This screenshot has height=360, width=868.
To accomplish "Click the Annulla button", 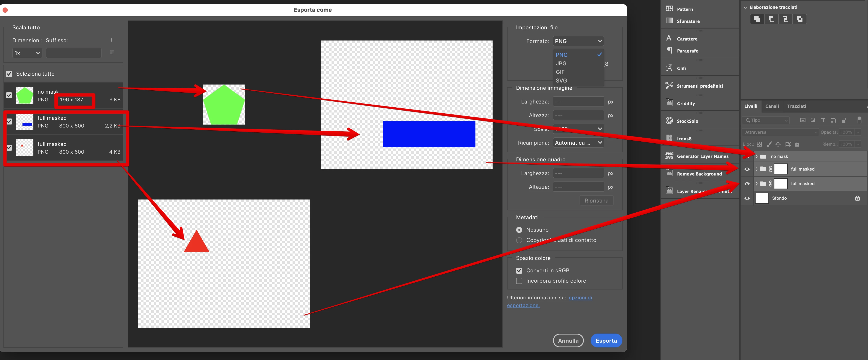I will pyautogui.click(x=568, y=341).
